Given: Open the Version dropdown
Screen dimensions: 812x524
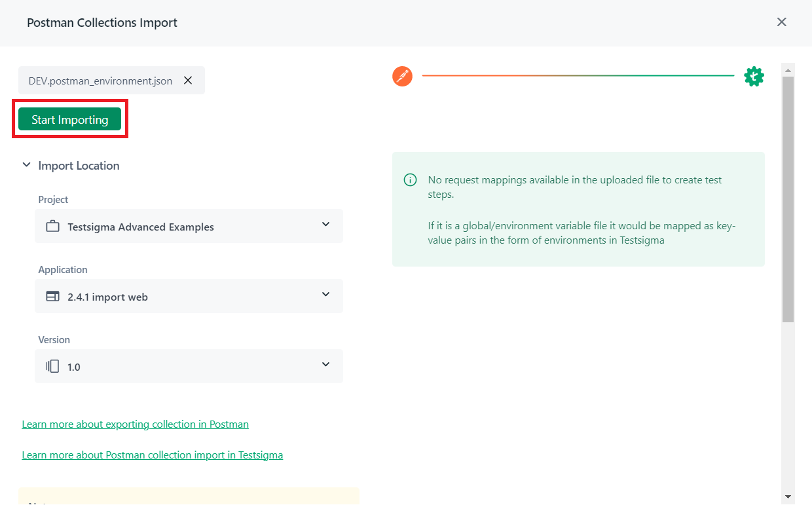Looking at the screenshot, I should pos(189,366).
